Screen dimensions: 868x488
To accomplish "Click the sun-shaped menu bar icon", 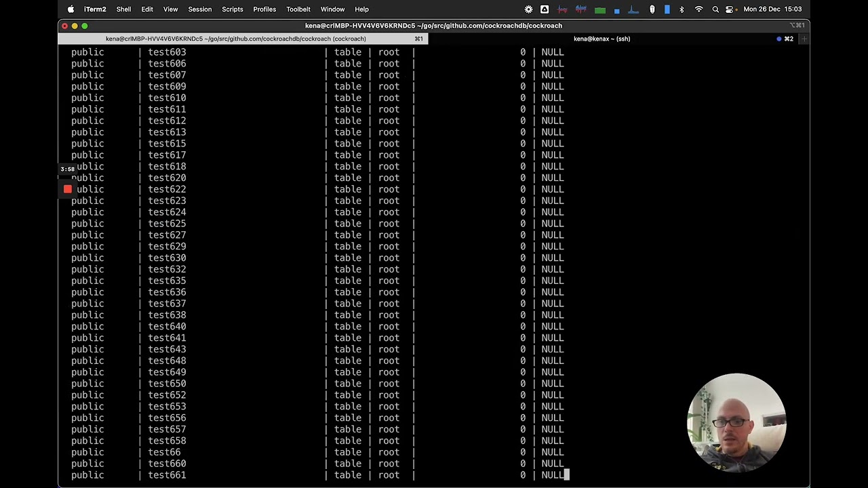I will pos(529,9).
